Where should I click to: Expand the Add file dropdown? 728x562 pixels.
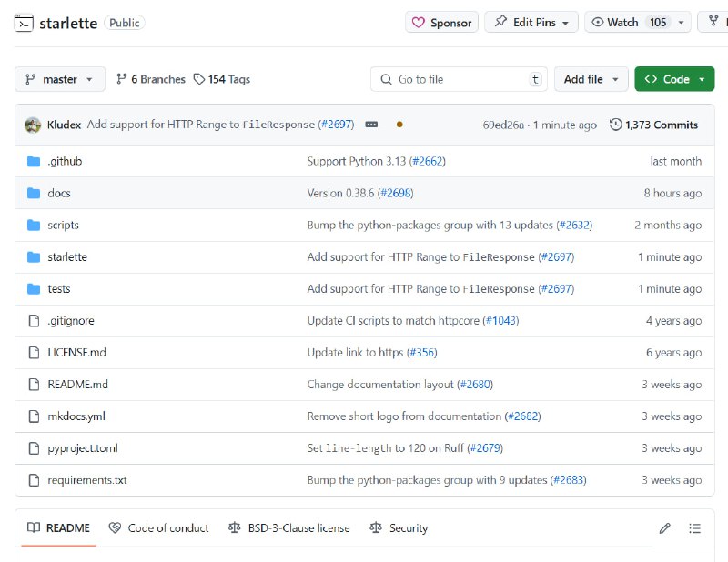coord(591,79)
